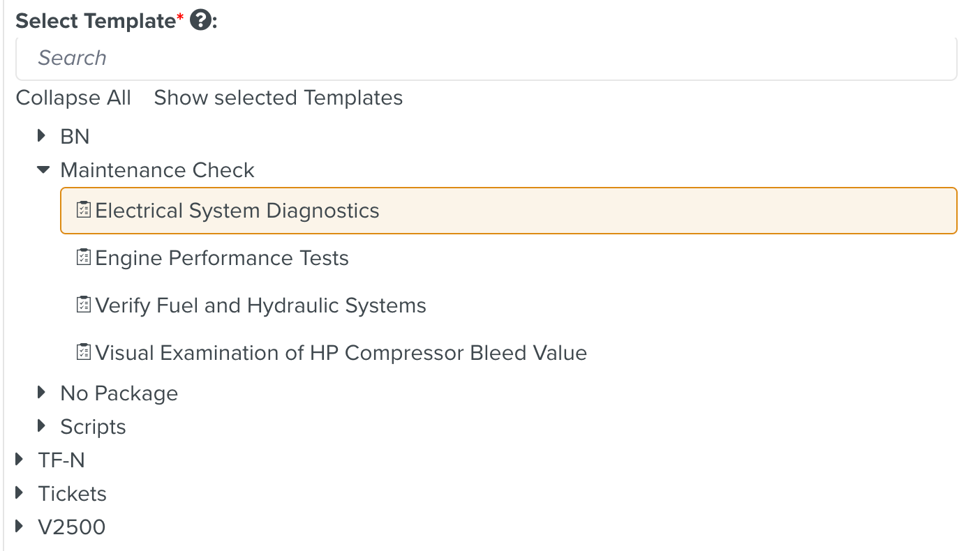The width and height of the screenshot is (980, 551).
Task: Click the checklist icon beside Electrical System Diagnostics
Action: coord(83,210)
